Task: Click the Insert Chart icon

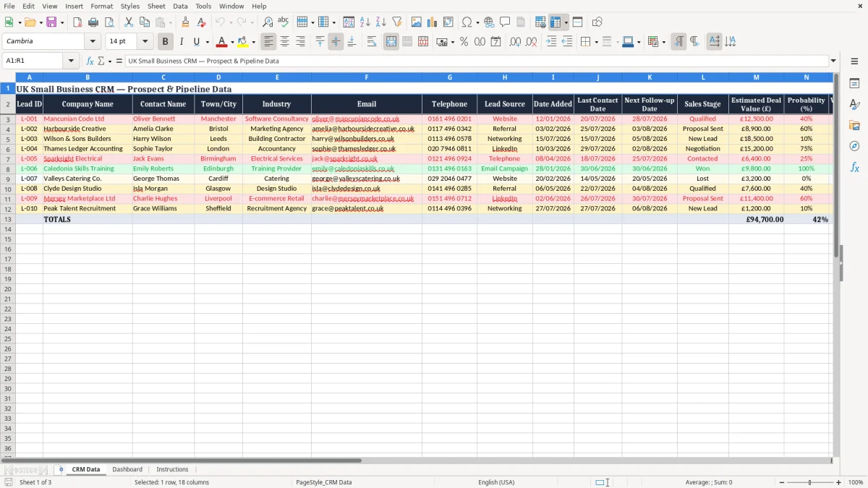Action: coord(433,22)
